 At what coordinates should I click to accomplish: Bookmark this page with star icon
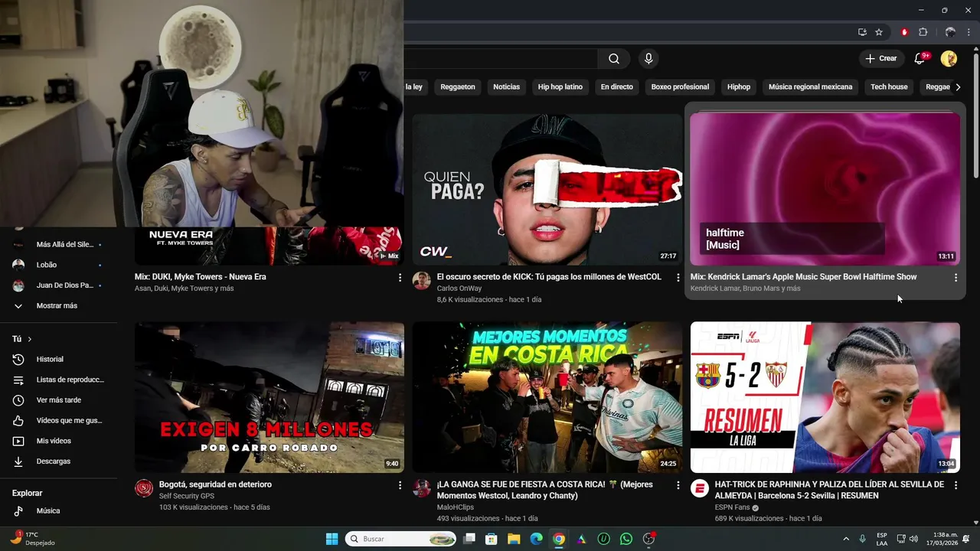point(879,32)
